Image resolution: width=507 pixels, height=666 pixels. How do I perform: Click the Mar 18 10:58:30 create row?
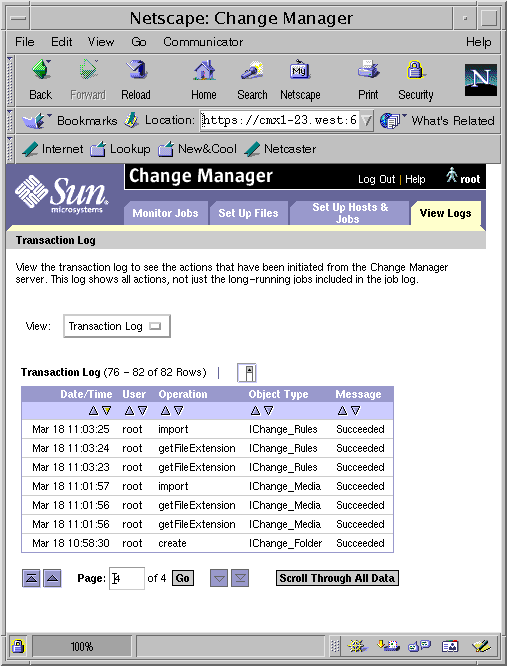click(x=208, y=543)
